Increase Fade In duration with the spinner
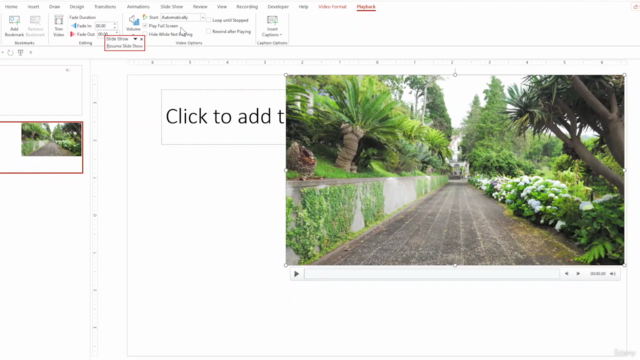 pos(115,24)
